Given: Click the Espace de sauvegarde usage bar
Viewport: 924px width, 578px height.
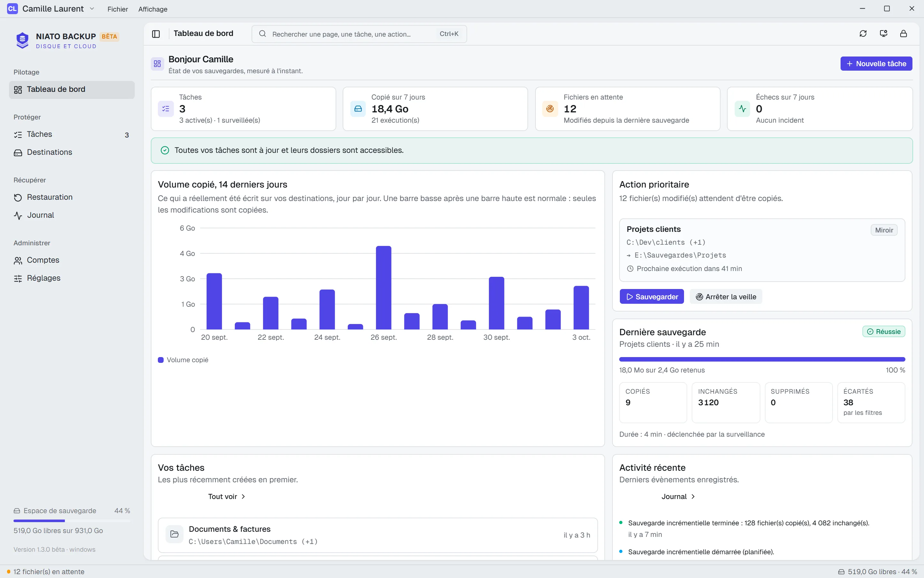Looking at the screenshot, I should [72, 521].
